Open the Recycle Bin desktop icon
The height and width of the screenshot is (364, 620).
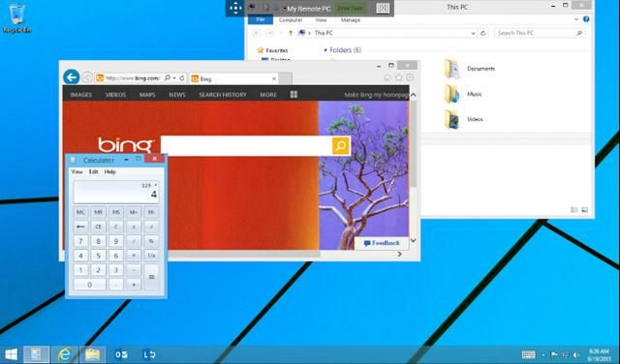[x=16, y=18]
